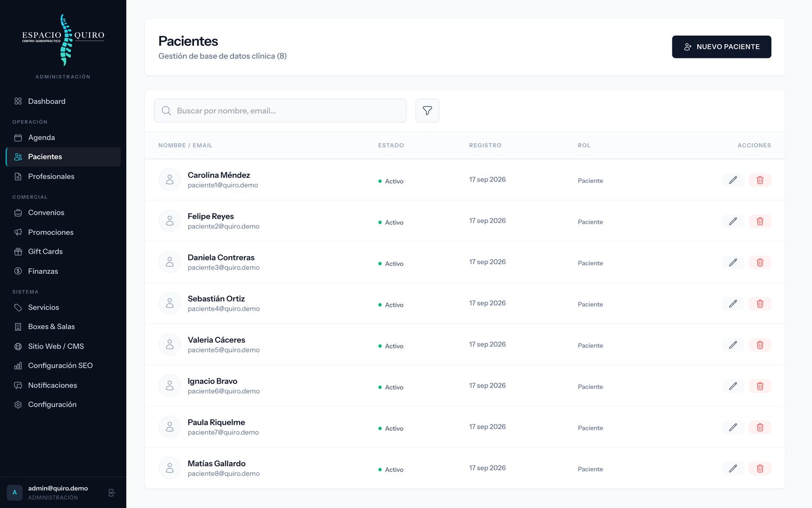This screenshot has height=508, width=812.
Task: Click email paciente2@quiro.demo
Action: (223, 227)
